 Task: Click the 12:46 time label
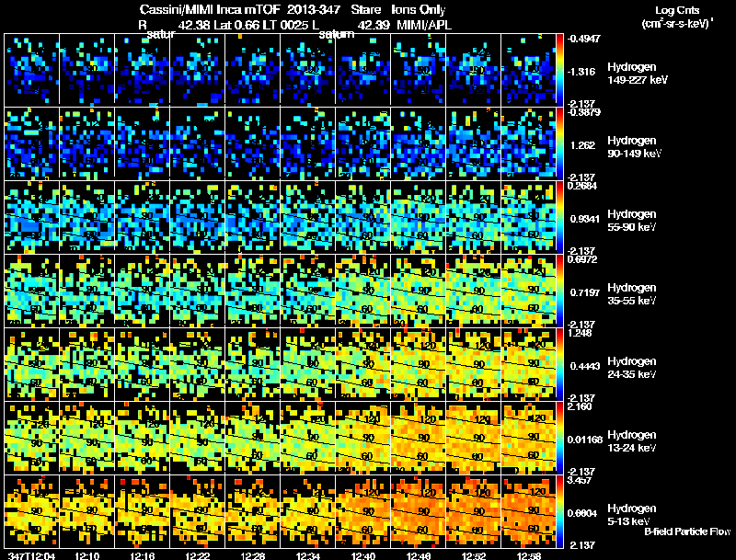[x=419, y=555]
